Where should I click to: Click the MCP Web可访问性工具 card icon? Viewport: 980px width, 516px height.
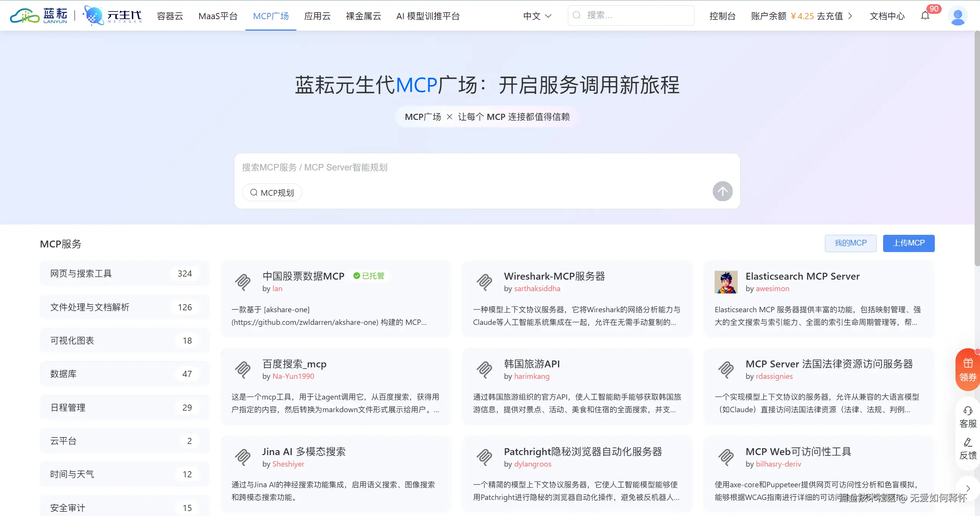pyautogui.click(x=726, y=457)
